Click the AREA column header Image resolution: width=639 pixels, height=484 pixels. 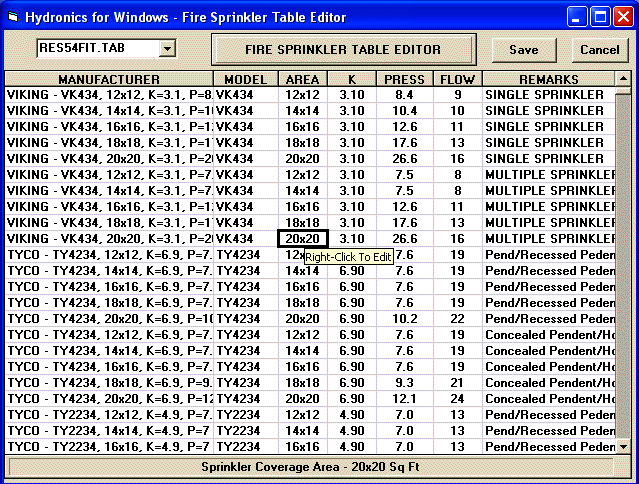tap(302, 79)
